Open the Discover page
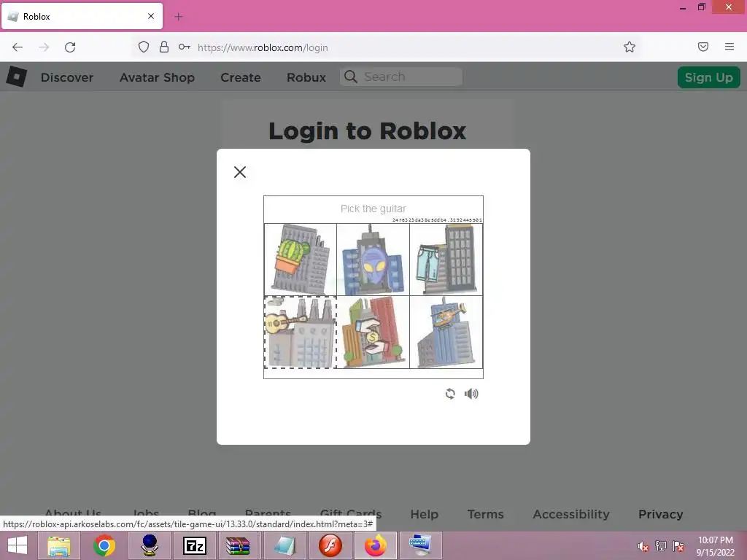This screenshot has height=560, width=747. tap(67, 77)
